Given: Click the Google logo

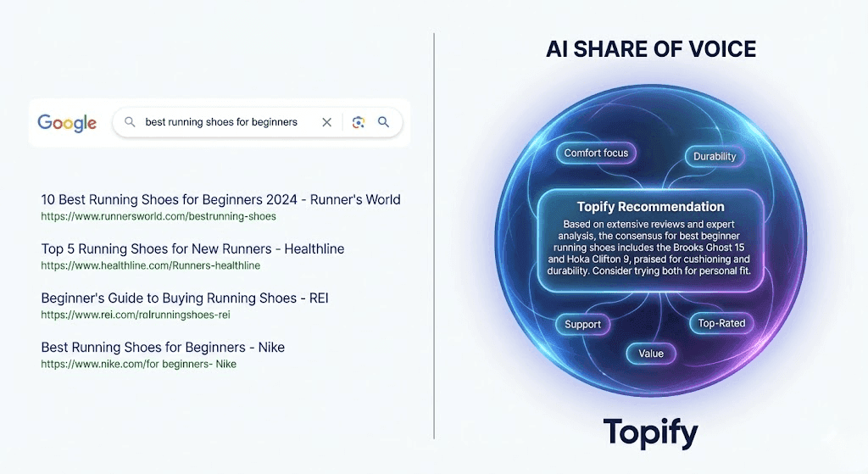Looking at the screenshot, I should [x=67, y=123].
